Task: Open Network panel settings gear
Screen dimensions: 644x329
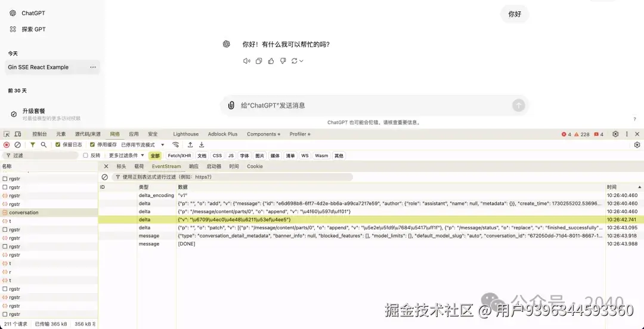Action: (637, 144)
